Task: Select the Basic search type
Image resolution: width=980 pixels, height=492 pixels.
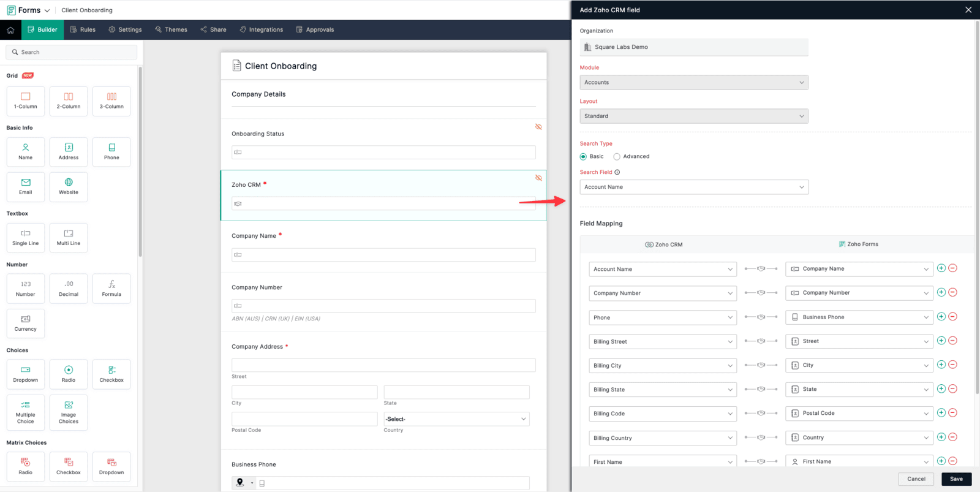Action: pyautogui.click(x=583, y=157)
